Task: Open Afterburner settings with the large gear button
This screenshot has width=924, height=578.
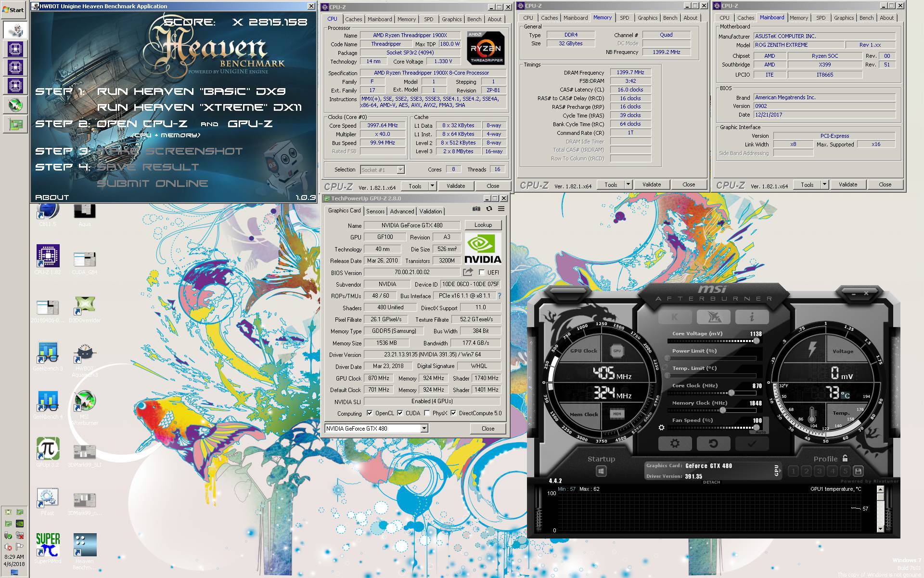Action: (675, 444)
